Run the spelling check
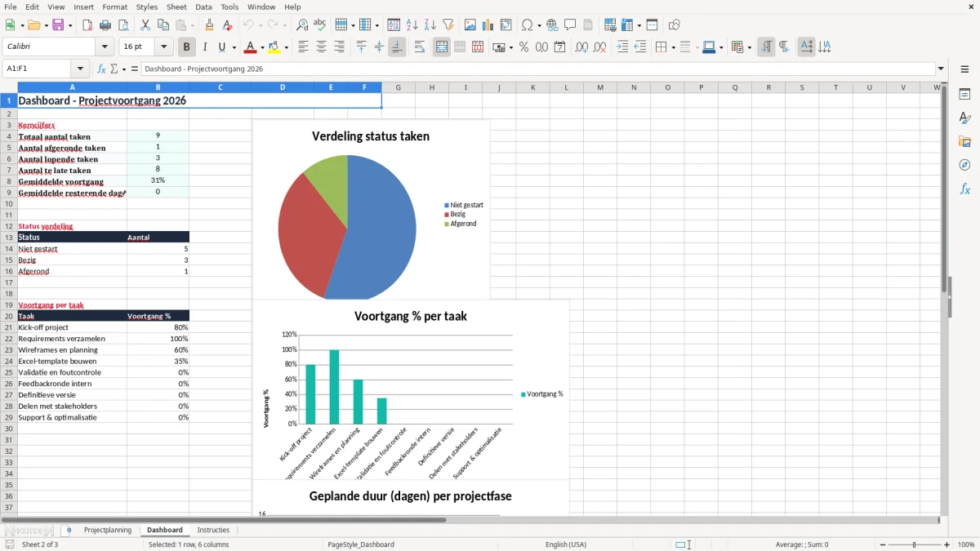The height and width of the screenshot is (551, 980). tap(320, 25)
